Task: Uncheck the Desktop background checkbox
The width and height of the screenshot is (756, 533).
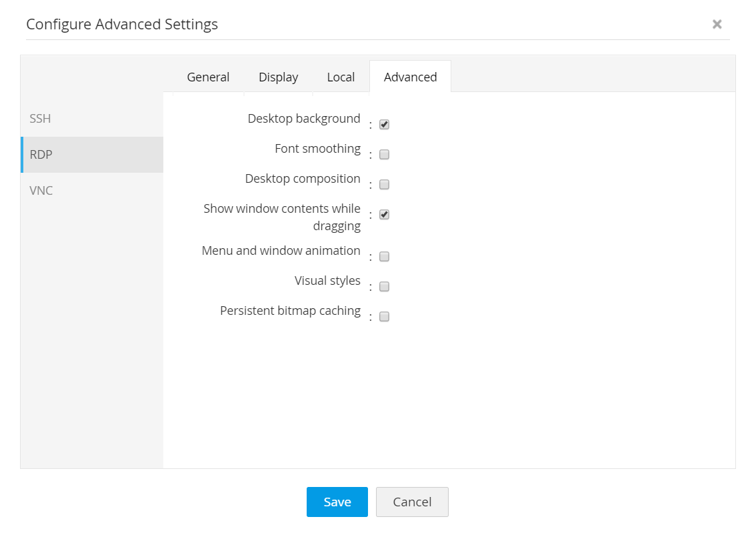Action: click(x=384, y=124)
